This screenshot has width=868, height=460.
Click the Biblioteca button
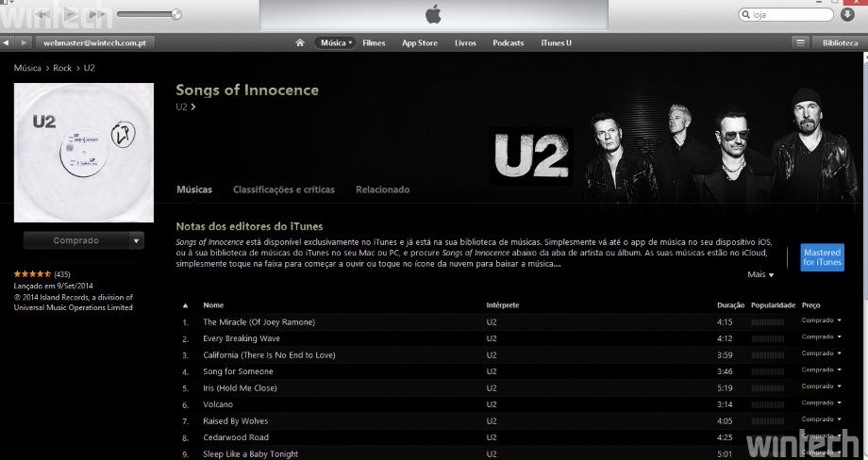pyautogui.click(x=840, y=42)
